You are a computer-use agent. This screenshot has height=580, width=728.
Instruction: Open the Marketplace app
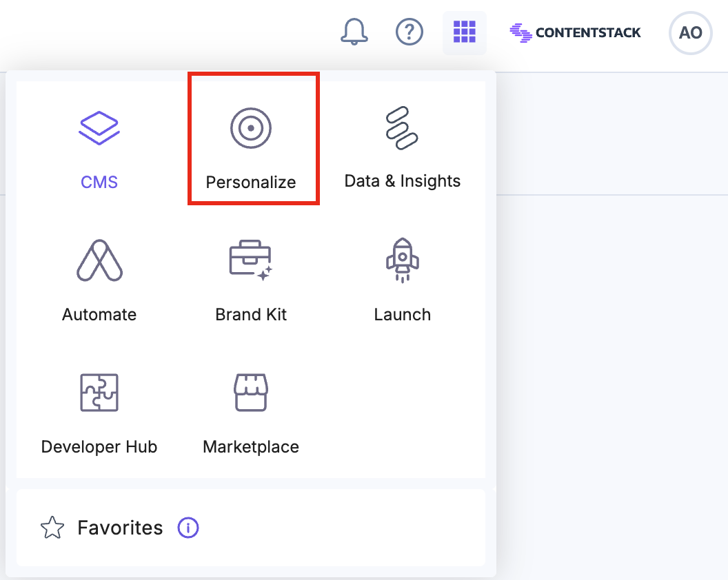pos(251,413)
